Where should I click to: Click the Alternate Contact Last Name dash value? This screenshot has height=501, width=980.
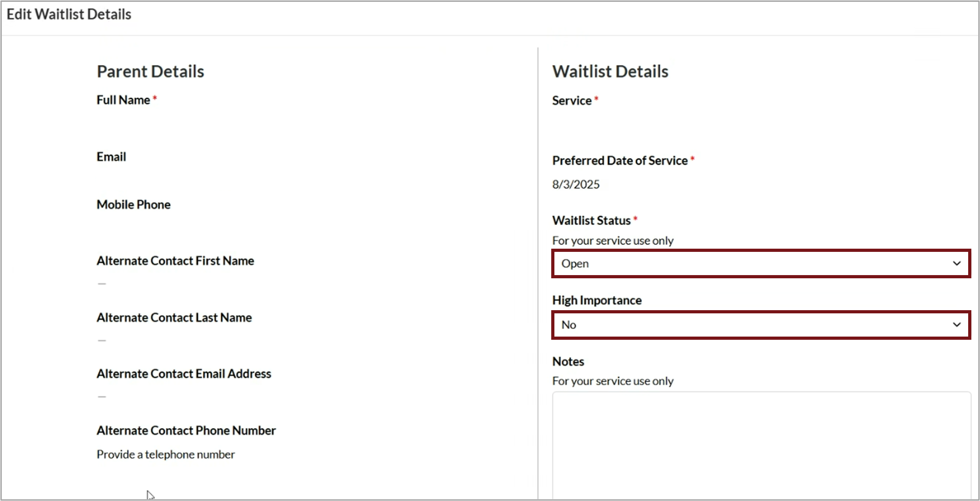click(x=102, y=340)
